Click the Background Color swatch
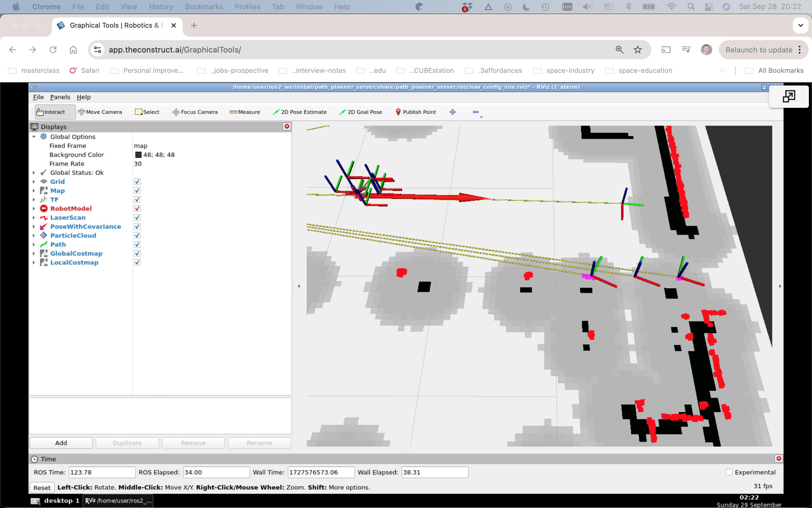This screenshot has width=812, height=508. click(x=138, y=155)
